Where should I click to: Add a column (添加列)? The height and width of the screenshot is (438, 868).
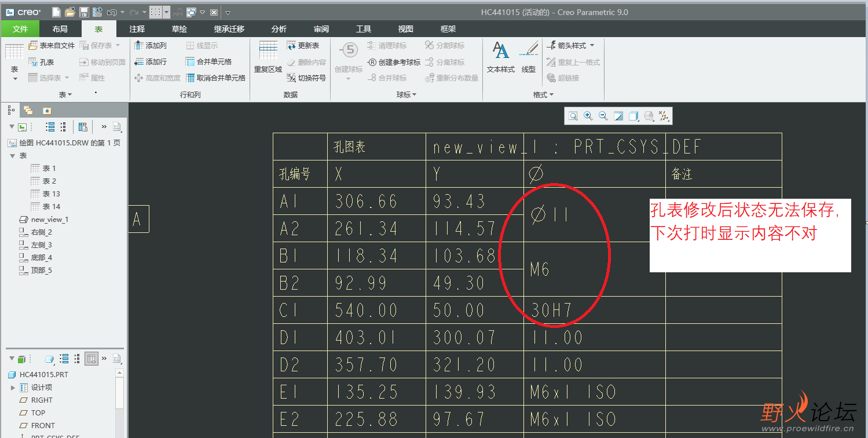[151, 45]
